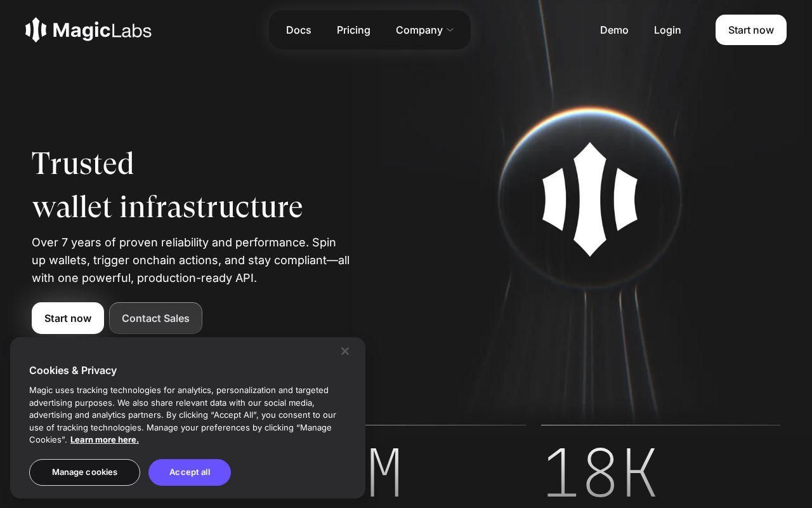Open the Demo page

(614, 30)
